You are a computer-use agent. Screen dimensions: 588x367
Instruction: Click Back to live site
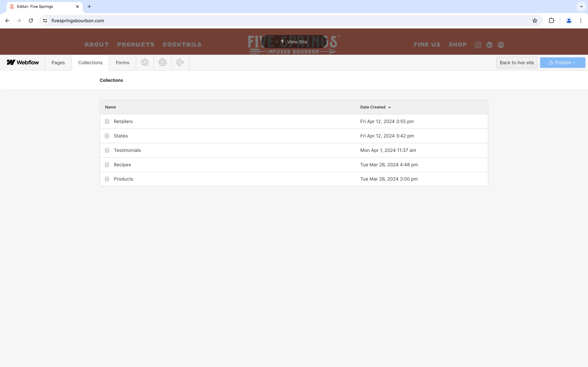(x=517, y=62)
